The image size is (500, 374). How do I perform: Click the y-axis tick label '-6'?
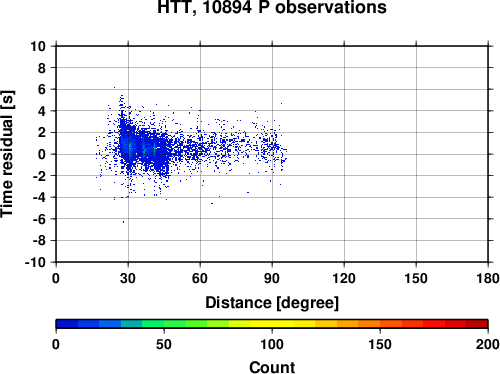click(39, 219)
